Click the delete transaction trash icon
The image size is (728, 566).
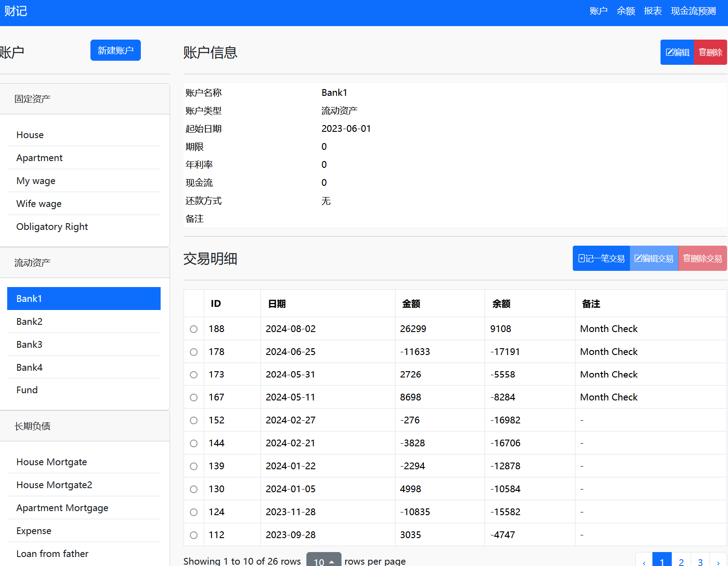tap(687, 259)
